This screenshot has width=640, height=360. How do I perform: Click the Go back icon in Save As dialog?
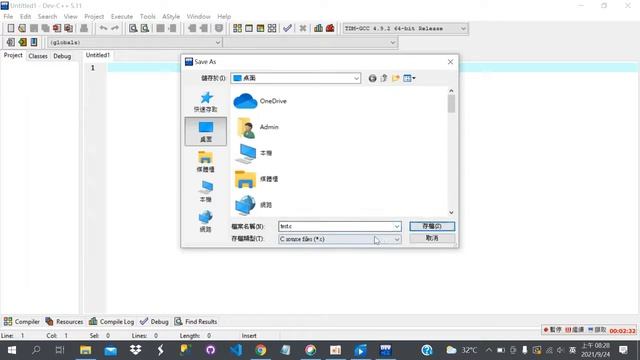point(372,78)
